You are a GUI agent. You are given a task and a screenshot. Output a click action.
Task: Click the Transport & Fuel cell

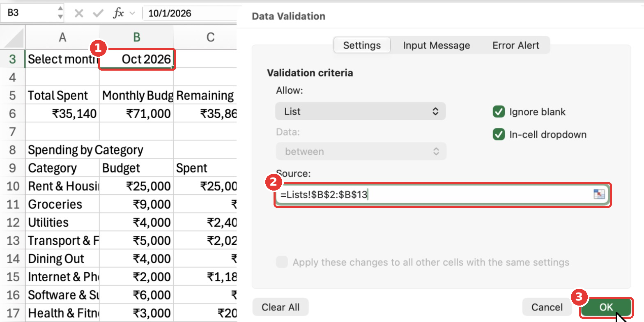pyautogui.click(x=62, y=240)
